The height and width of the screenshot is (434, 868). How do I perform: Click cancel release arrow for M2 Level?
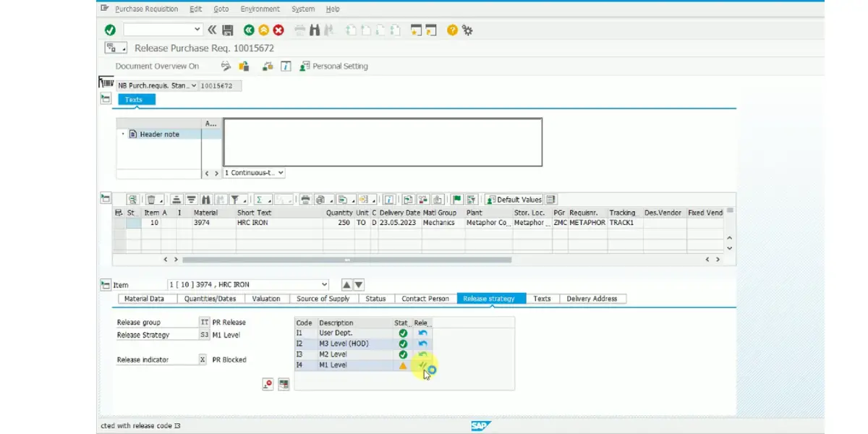422,354
